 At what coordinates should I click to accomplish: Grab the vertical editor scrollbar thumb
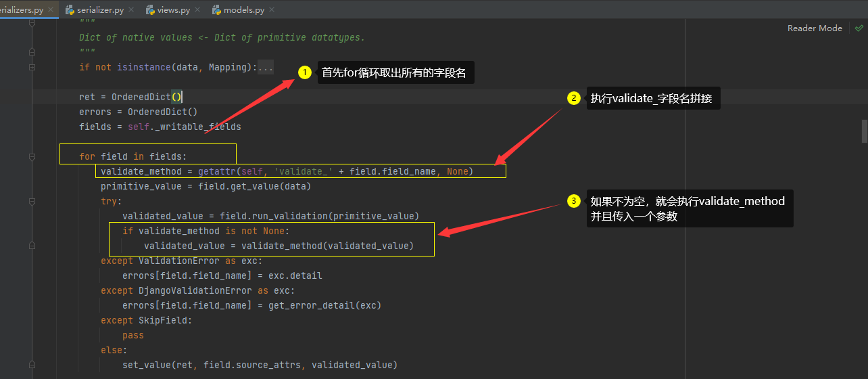[865, 131]
